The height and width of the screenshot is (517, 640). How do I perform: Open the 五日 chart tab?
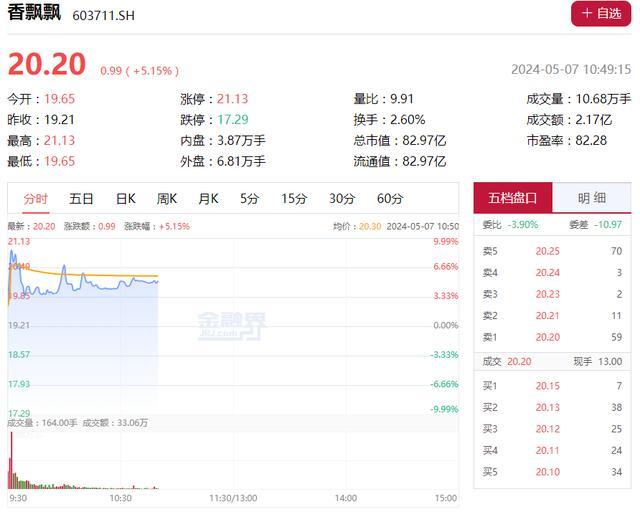81,198
